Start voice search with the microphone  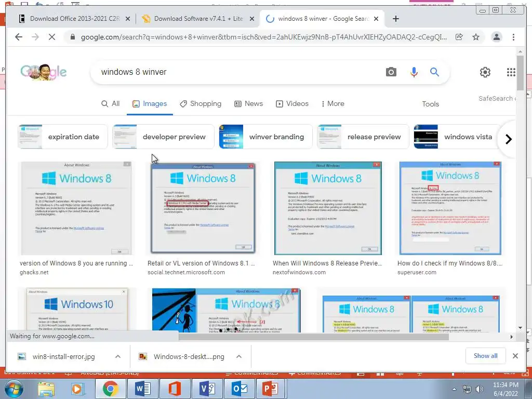click(414, 72)
